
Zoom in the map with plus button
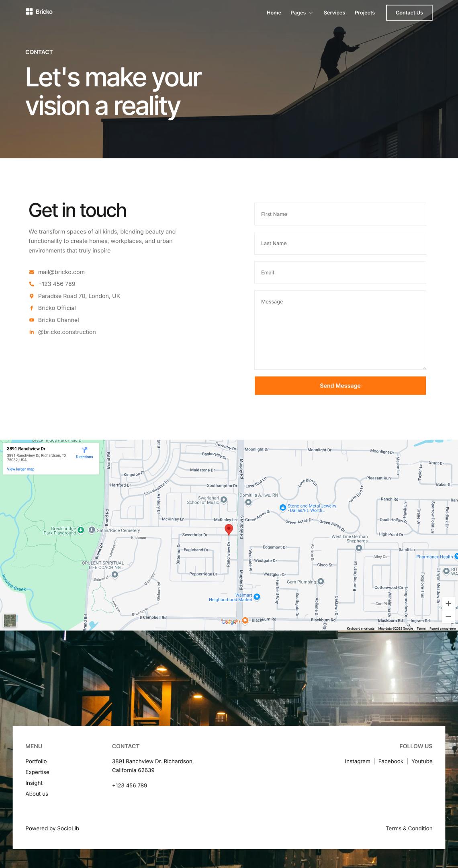(448, 604)
